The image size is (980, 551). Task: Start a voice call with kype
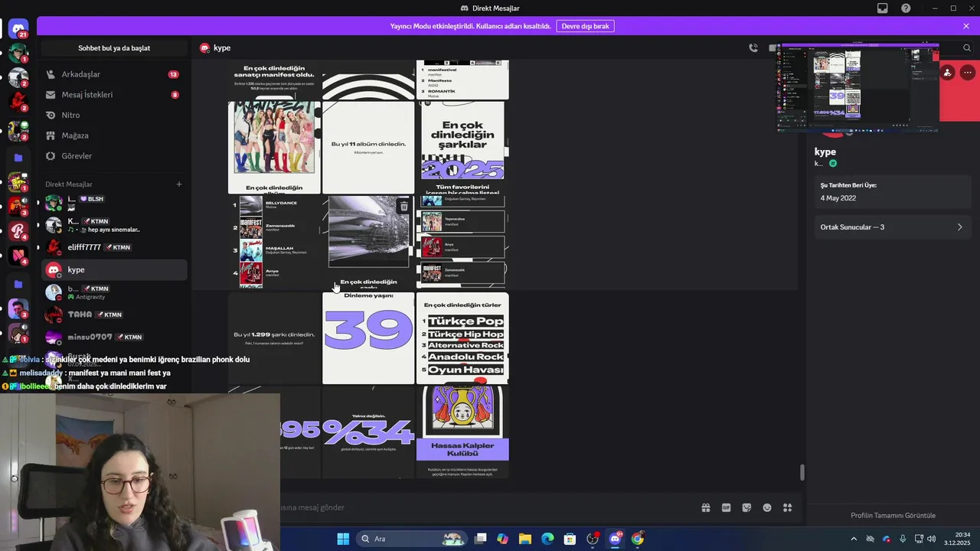[x=753, y=47]
